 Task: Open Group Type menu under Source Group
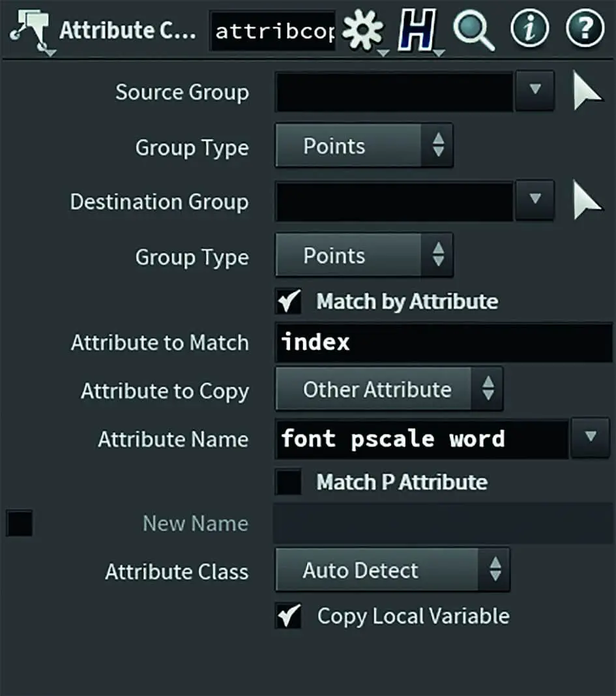(x=364, y=146)
